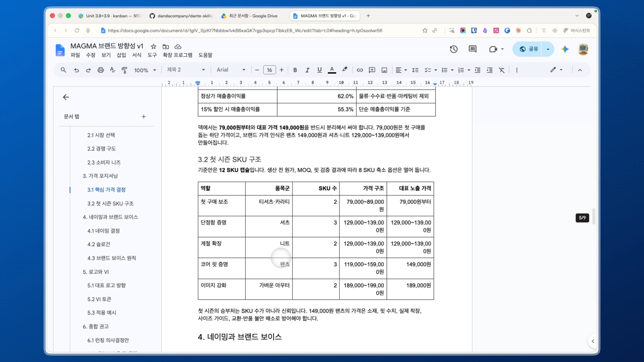This screenshot has height=362, width=644.
Task: Open the text color picker
Action: coord(332,70)
